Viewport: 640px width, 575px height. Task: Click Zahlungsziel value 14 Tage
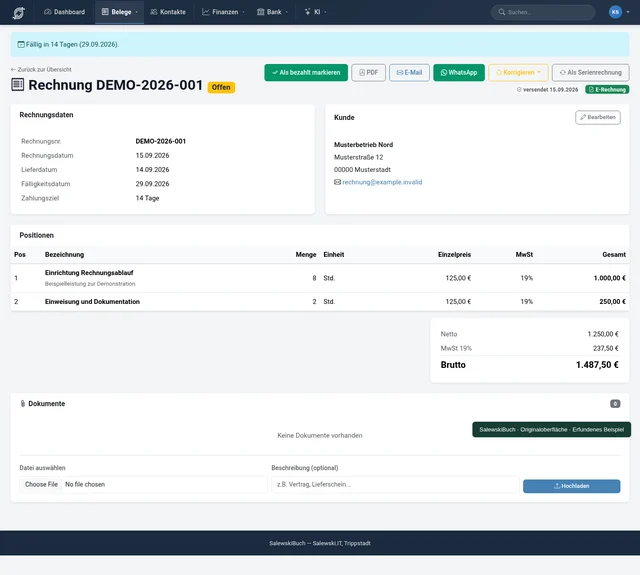point(147,198)
